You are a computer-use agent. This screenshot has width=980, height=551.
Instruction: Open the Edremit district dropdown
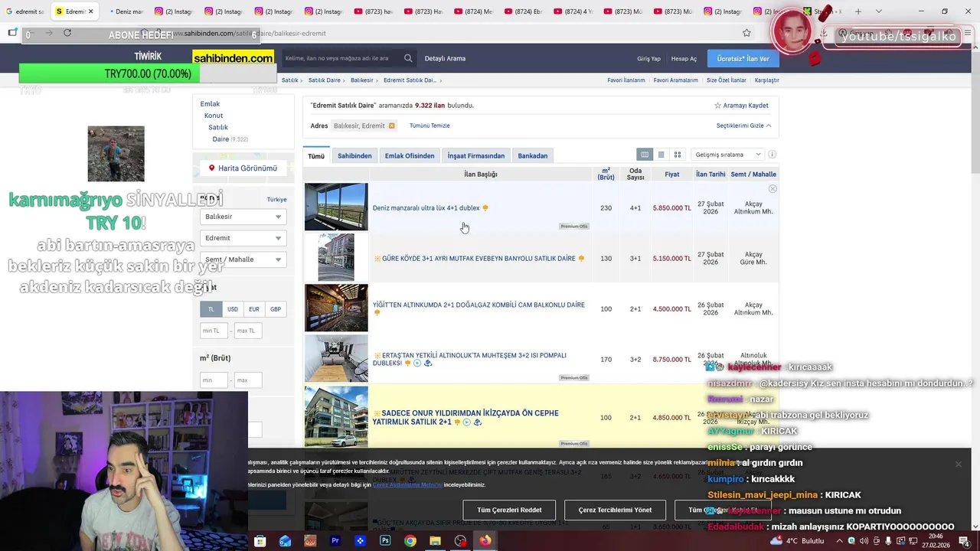tap(243, 238)
